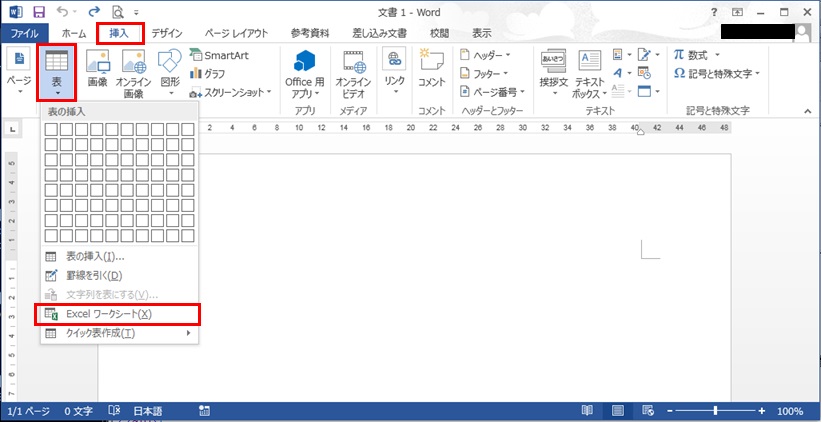Click the proofing status icon in status bar
This screenshot has height=422, width=822.
coord(114,412)
